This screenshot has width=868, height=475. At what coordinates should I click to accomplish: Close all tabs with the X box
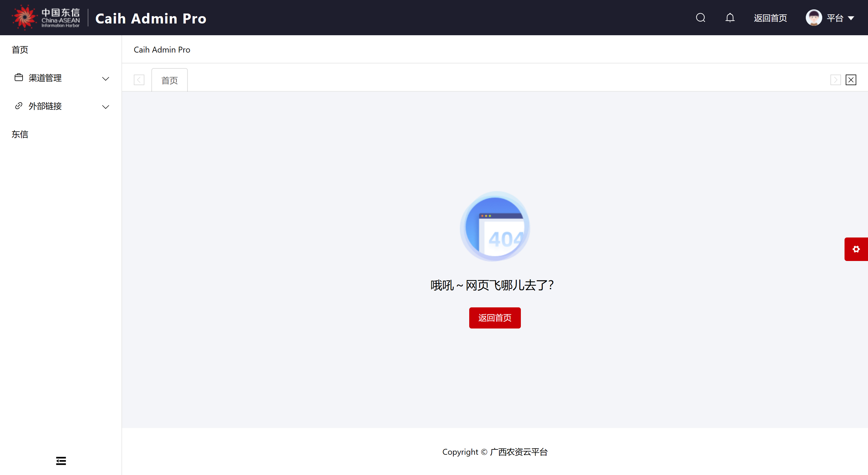click(x=851, y=80)
